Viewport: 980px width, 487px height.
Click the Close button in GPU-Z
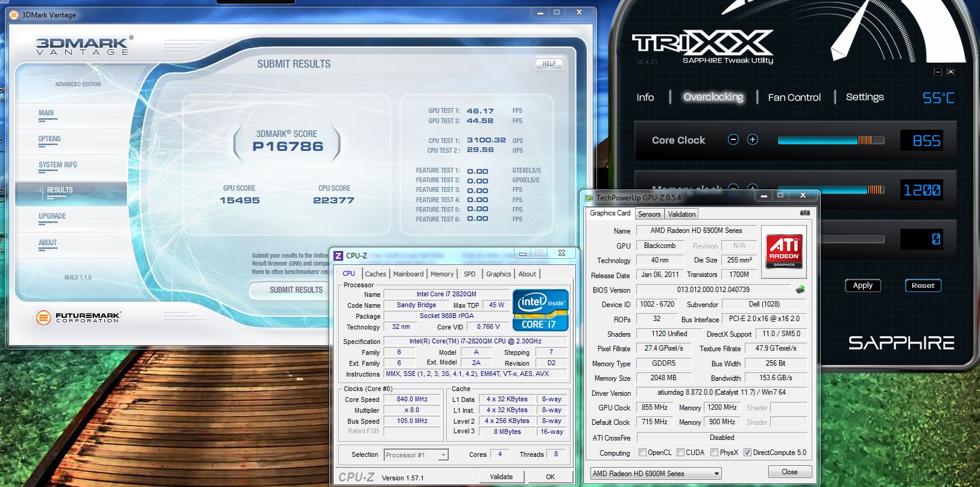(789, 472)
